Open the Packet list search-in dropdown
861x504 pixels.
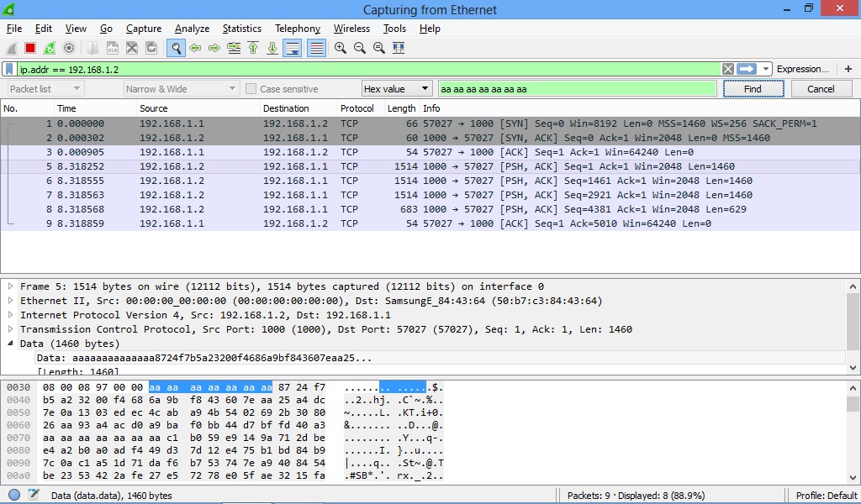point(45,89)
